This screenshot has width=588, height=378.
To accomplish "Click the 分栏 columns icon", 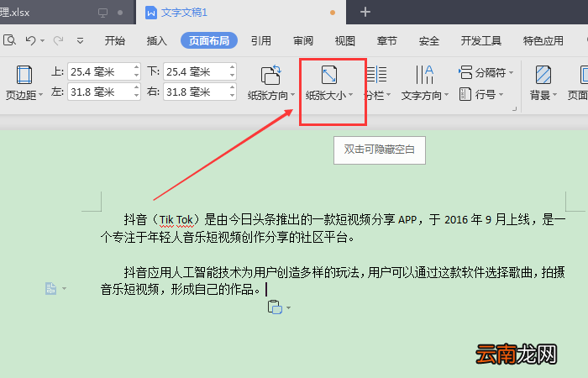I will click(376, 74).
